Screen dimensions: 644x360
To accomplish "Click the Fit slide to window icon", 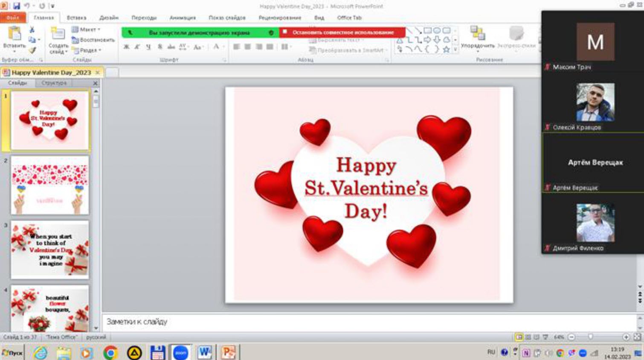I will click(x=637, y=337).
